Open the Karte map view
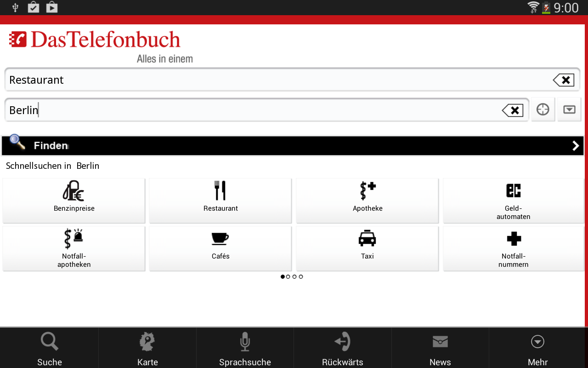This screenshot has height=368, width=588. pos(147,347)
